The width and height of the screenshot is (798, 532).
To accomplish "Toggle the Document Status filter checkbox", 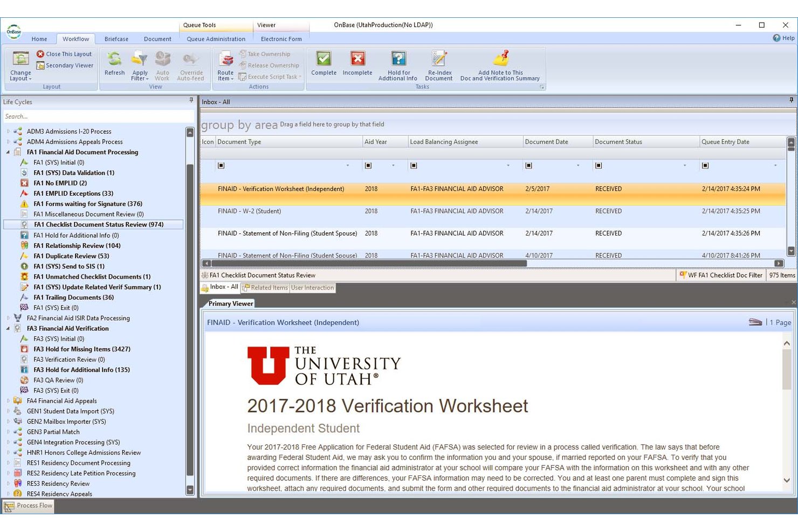I will coord(598,165).
